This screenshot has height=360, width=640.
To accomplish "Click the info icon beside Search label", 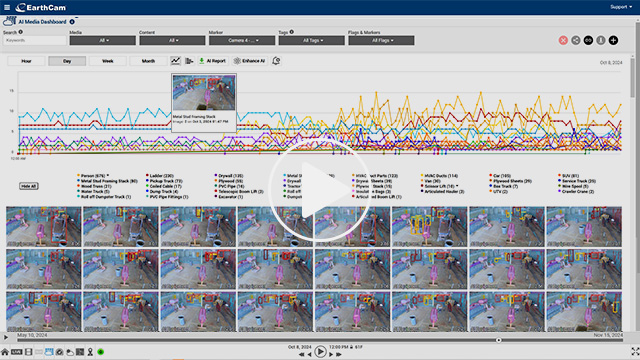I will [20, 32].
